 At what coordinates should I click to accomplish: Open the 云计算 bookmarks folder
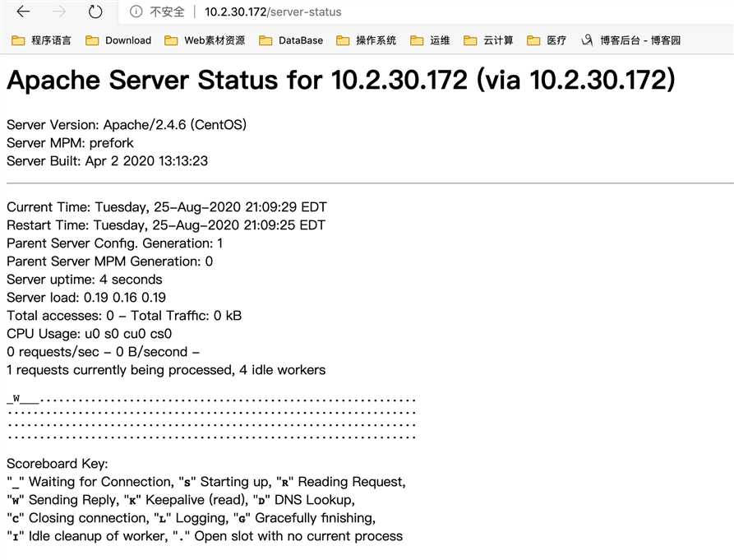click(488, 40)
